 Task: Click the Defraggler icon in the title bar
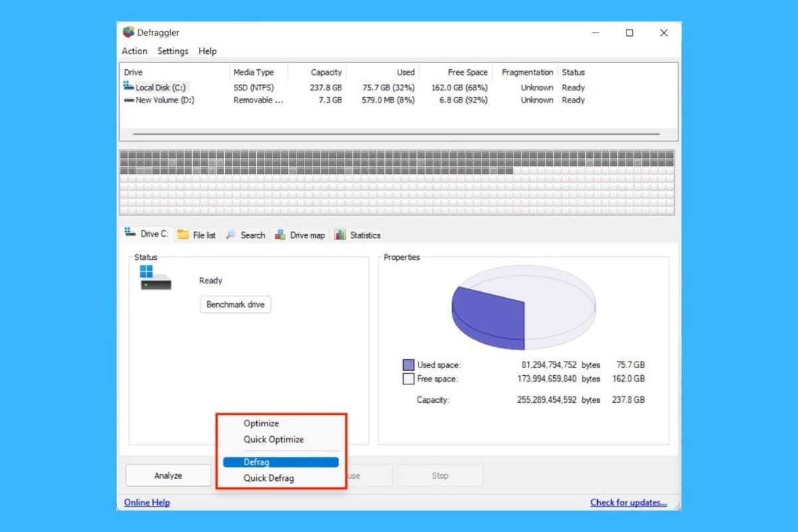point(127,31)
